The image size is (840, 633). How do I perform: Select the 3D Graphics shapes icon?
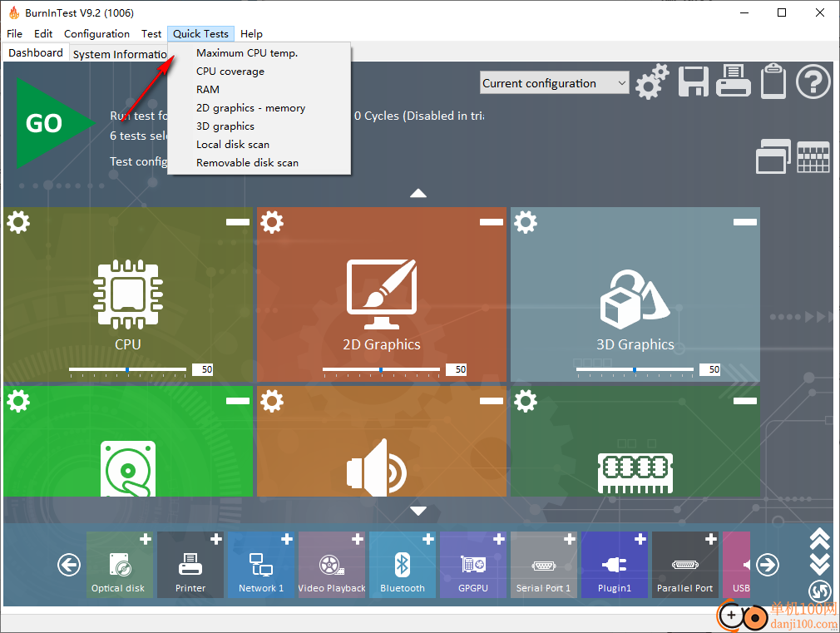pyautogui.click(x=635, y=299)
